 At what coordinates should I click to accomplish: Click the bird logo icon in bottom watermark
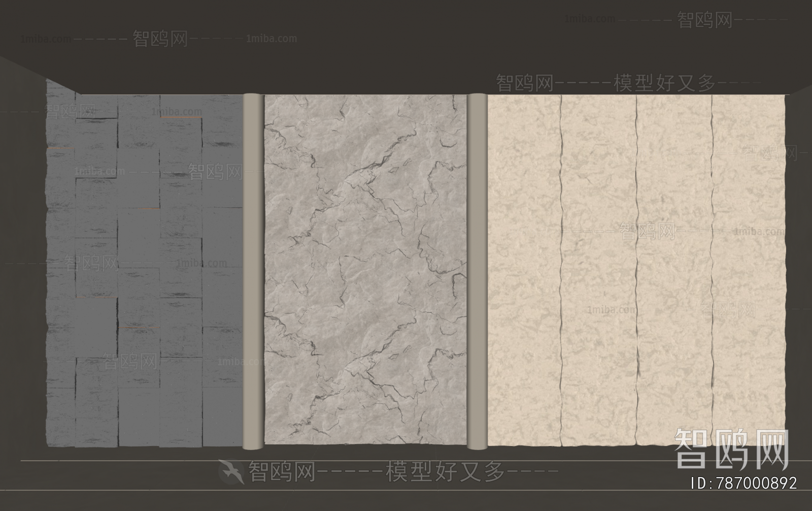point(231,472)
